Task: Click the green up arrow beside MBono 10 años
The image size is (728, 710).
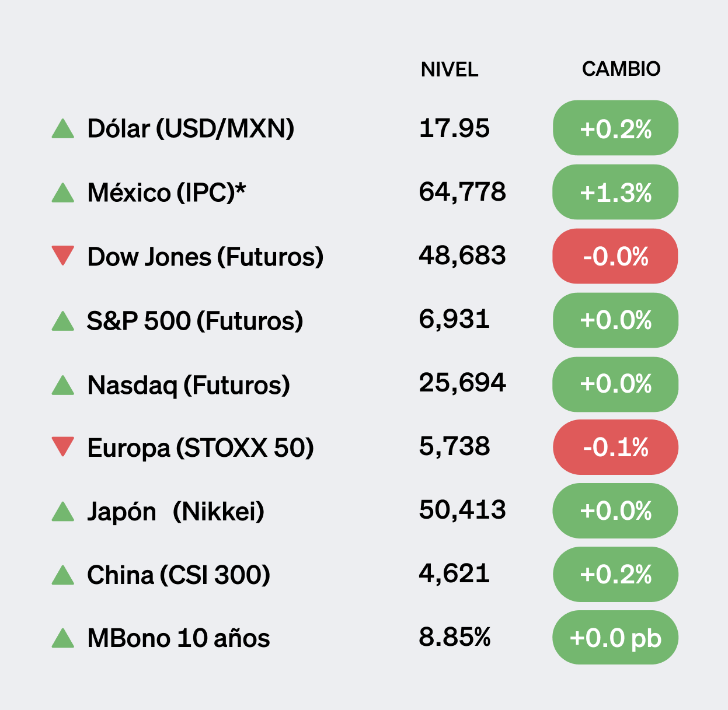Action: click(63, 638)
